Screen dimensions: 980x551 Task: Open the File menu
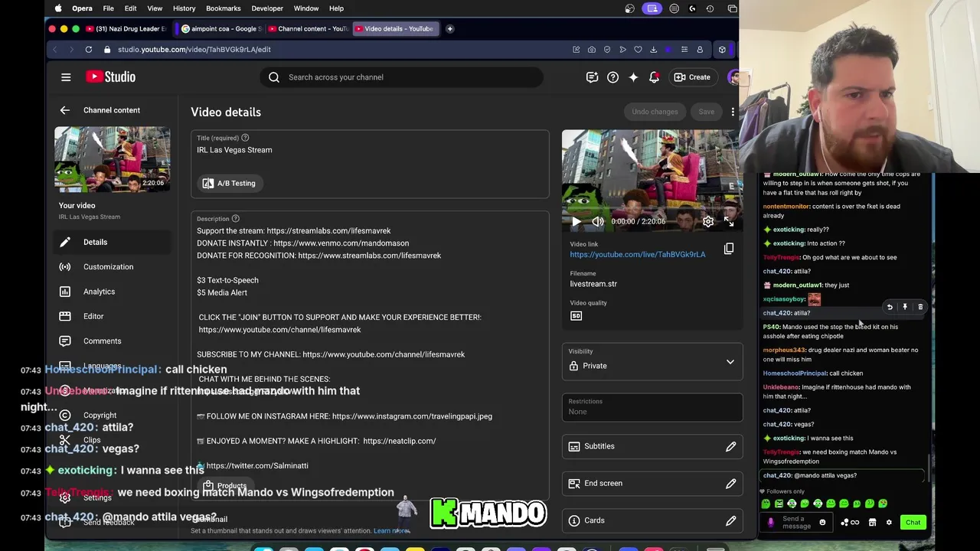[x=108, y=8]
